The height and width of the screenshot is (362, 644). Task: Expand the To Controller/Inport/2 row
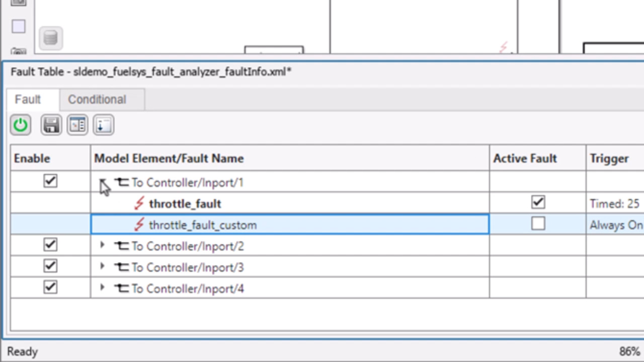(102, 245)
